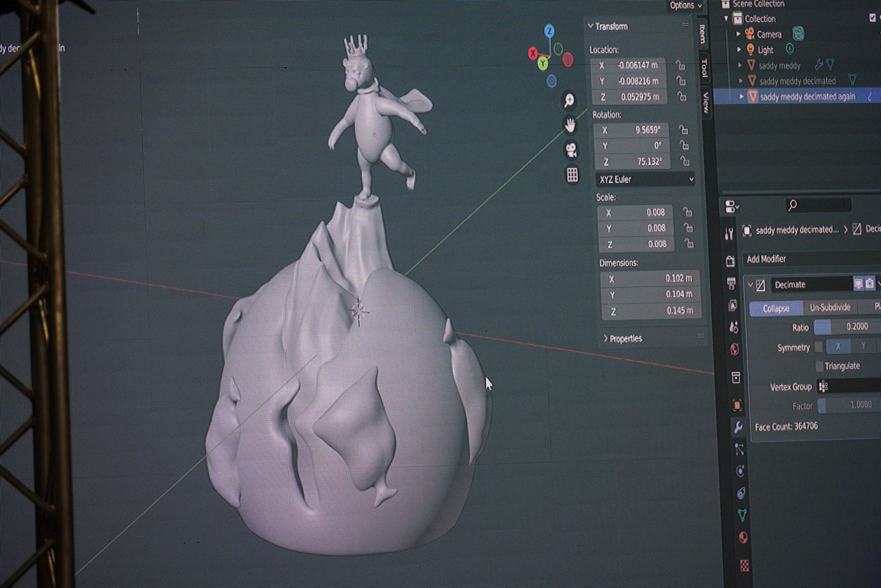Image resolution: width=881 pixels, height=588 pixels.
Task: Open the Tool settings properties tab
Action: pyautogui.click(x=729, y=234)
